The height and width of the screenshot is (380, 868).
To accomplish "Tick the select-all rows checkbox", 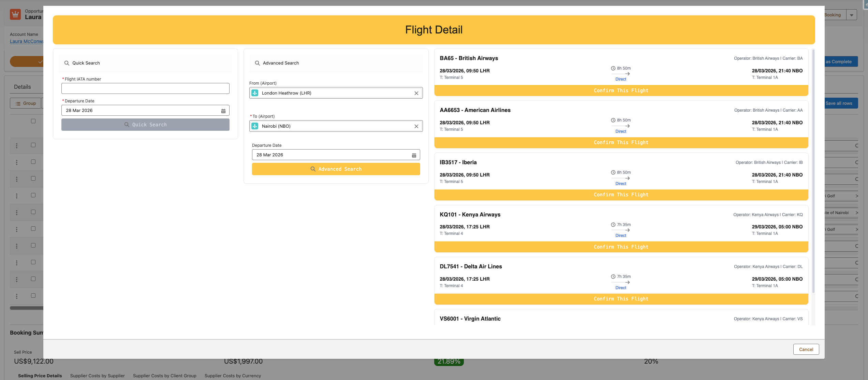I will tap(33, 121).
